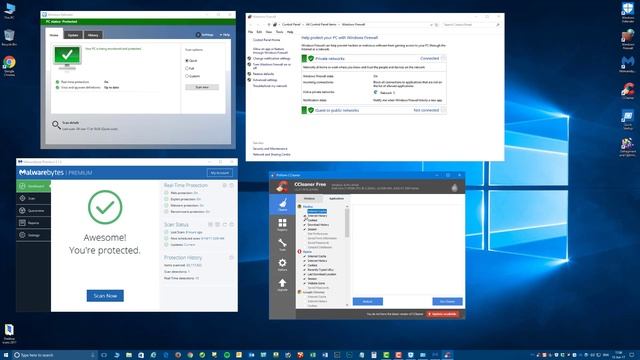The width and height of the screenshot is (640, 360).
Task: Open the CCleaner Upgrade arrow section
Action: coord(282,284)
